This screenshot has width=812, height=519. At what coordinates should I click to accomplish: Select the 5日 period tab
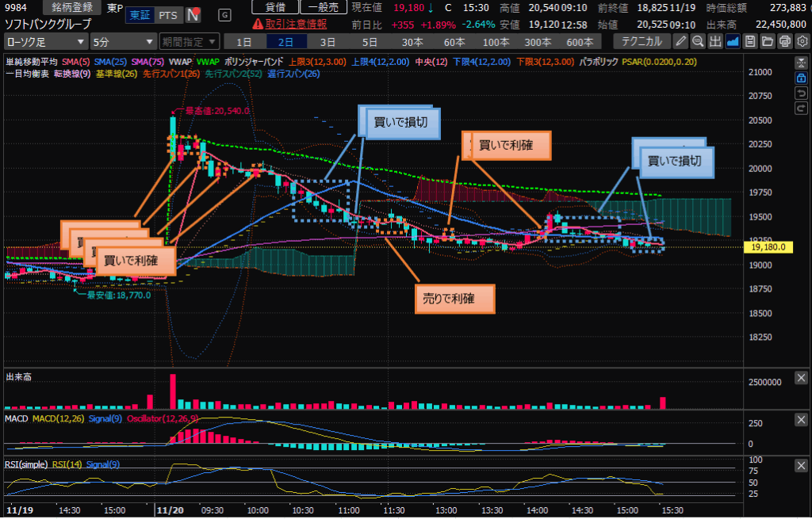point(370,40)
